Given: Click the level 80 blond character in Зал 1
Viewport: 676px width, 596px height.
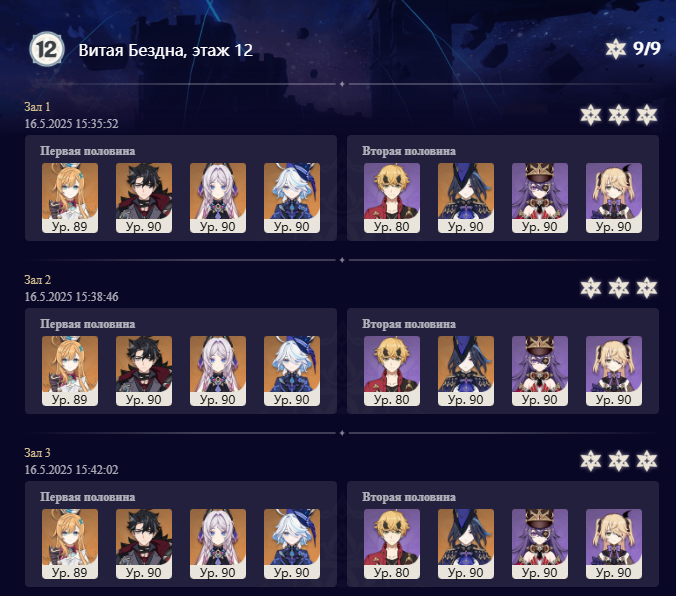Looking at the screenshot, I should (x=392, y=198).
